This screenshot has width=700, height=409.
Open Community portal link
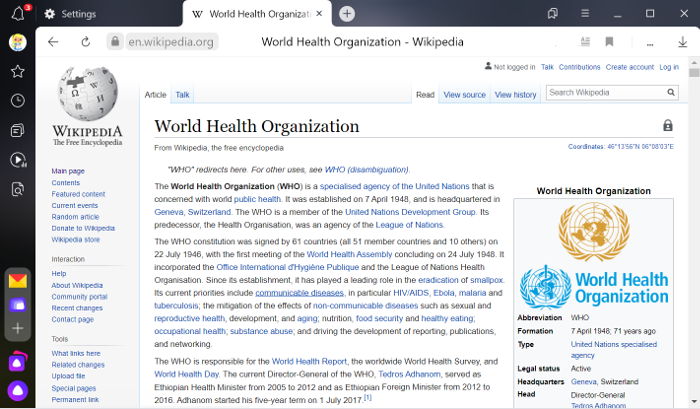pos(79,297)
